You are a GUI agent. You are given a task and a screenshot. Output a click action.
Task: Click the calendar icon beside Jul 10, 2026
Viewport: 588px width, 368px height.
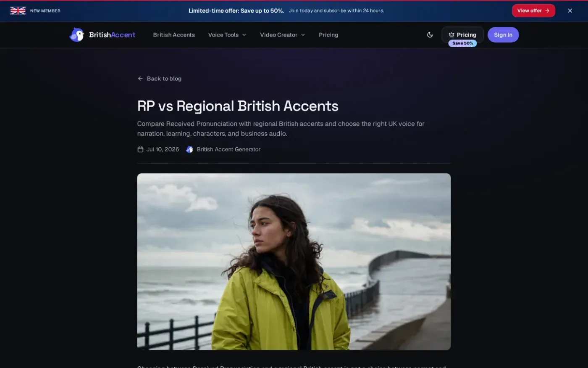(x=140, y=149)
